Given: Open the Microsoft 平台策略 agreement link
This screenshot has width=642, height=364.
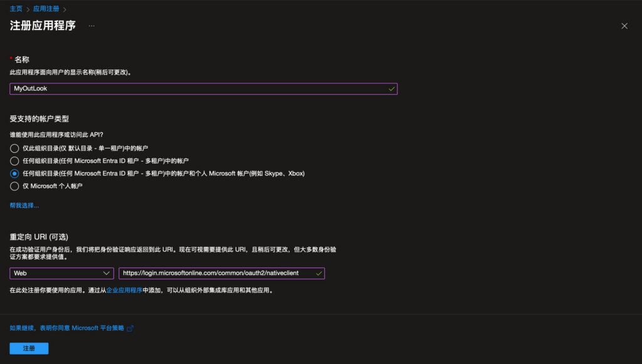Looking at the screenshot, I should tap(68, 328).
